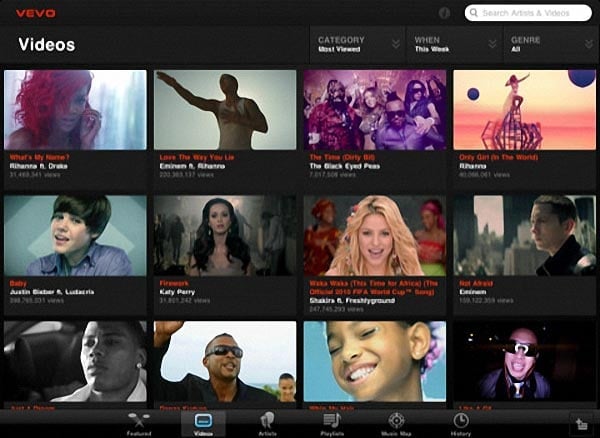Open the info icon next to the search box
Screen dimensions: 600x438
[444, 13]
